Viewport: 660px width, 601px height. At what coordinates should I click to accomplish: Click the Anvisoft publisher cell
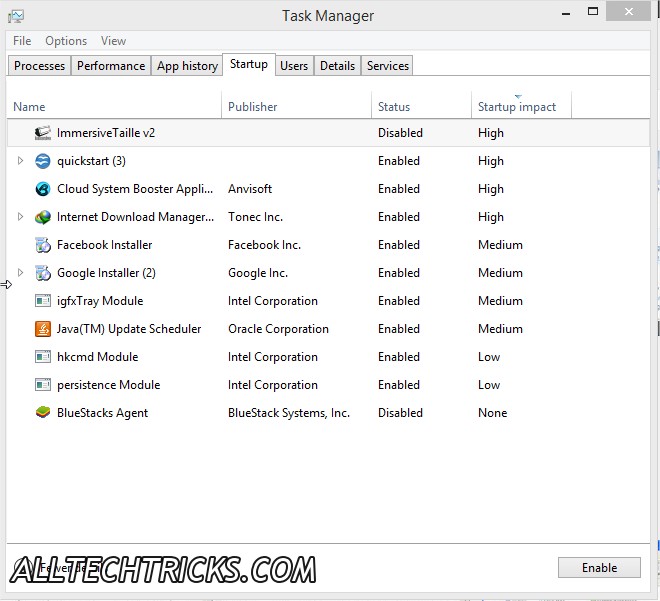[250, 189]
